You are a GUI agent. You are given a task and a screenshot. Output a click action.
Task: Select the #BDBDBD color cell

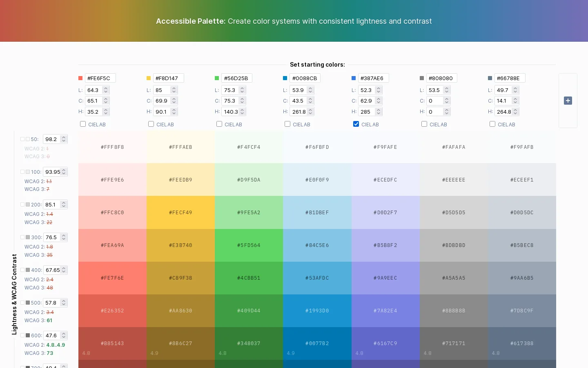click(x=454, y=245)
